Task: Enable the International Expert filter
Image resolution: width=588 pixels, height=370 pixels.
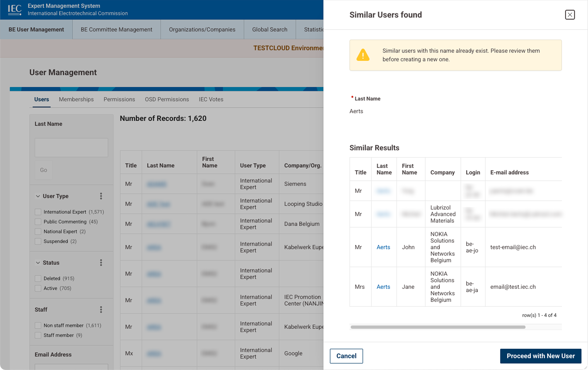Action: click(x=38, y=212)
